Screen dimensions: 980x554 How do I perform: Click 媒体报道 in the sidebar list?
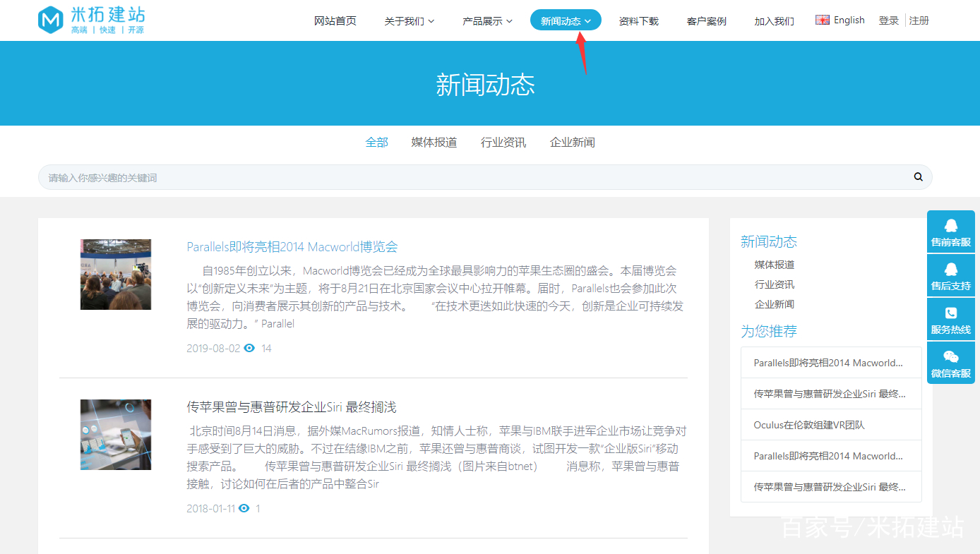coord(775,265)
